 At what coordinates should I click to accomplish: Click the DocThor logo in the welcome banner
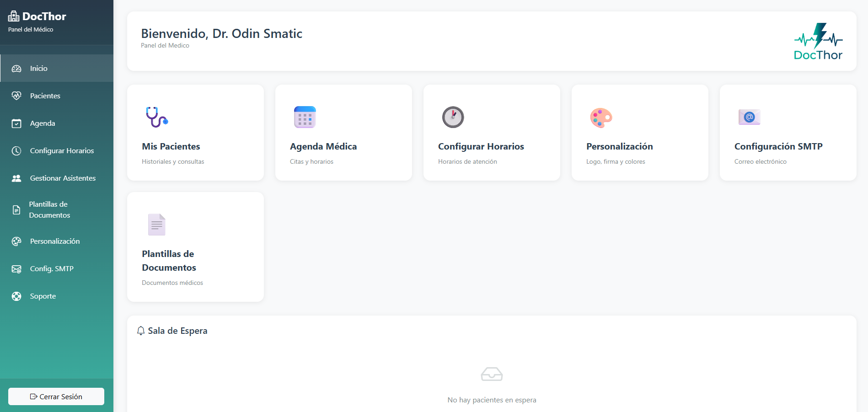tap(818, 42)
